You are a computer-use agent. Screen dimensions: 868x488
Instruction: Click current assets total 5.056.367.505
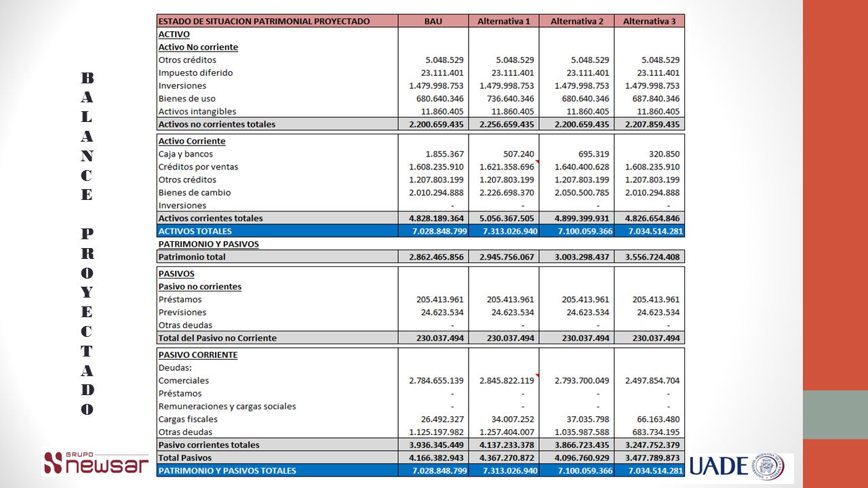point(507,218)
